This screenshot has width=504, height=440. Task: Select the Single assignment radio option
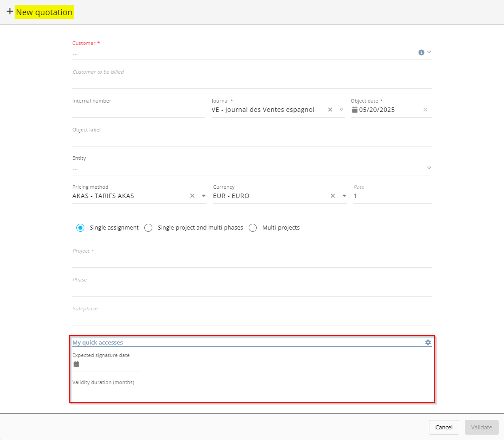tap(80, 228)
